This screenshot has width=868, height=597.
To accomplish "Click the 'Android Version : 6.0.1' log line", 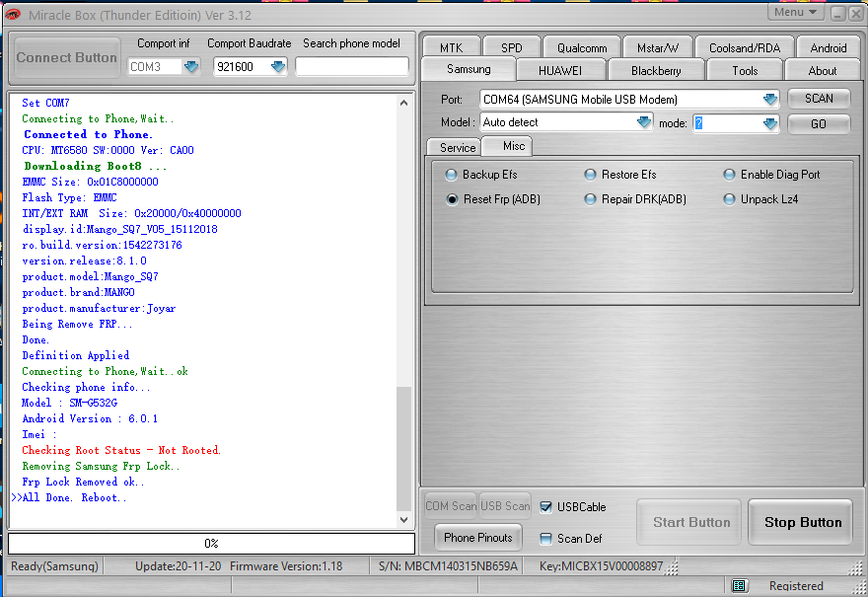I will [x=90, y=418].
